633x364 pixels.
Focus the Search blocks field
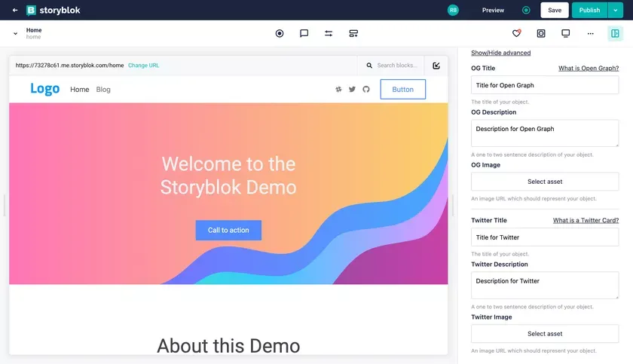click(397, 66)
